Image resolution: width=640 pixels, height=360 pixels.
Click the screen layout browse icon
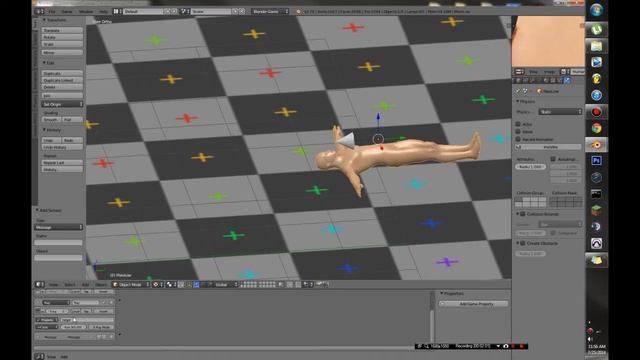coord(117,11)
